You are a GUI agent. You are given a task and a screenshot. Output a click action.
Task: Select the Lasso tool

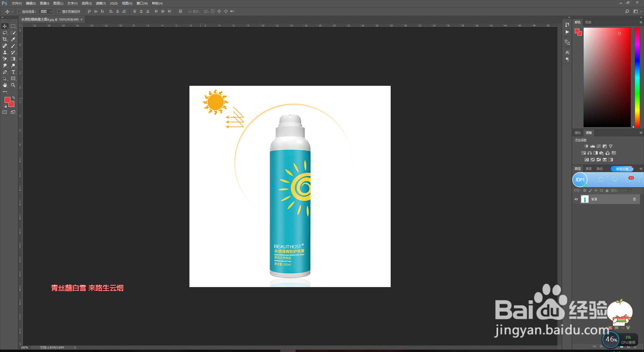(5, 33)
